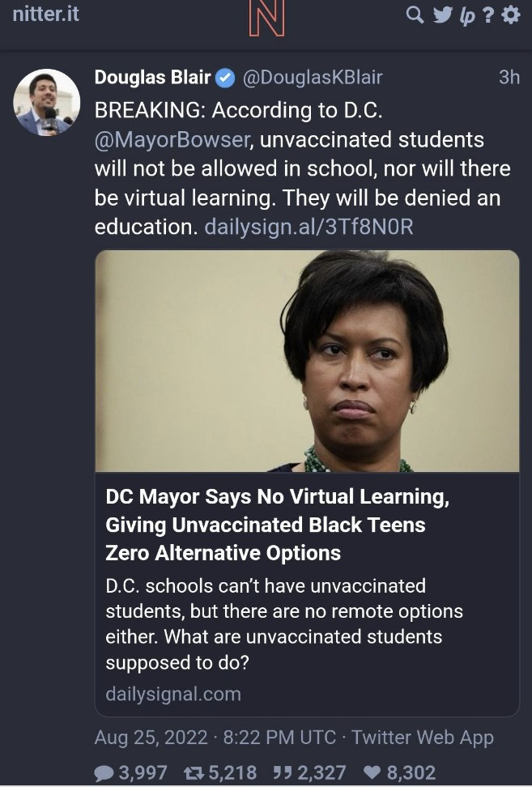Open the settings gear icon
This screenshot has height=787, width=532.
511,15
